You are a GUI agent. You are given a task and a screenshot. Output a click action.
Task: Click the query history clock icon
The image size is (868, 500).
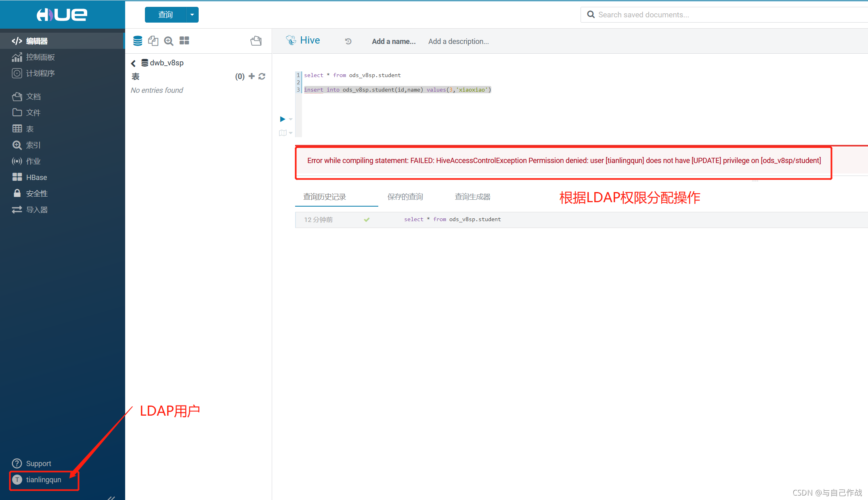pyautogui.click(x=348, y=41)
